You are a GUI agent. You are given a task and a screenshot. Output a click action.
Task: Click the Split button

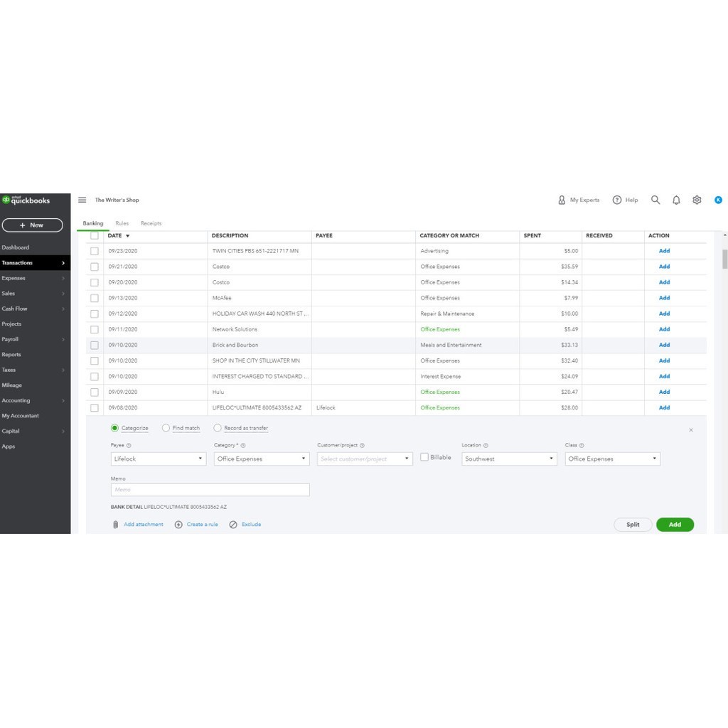coord(633,525)
